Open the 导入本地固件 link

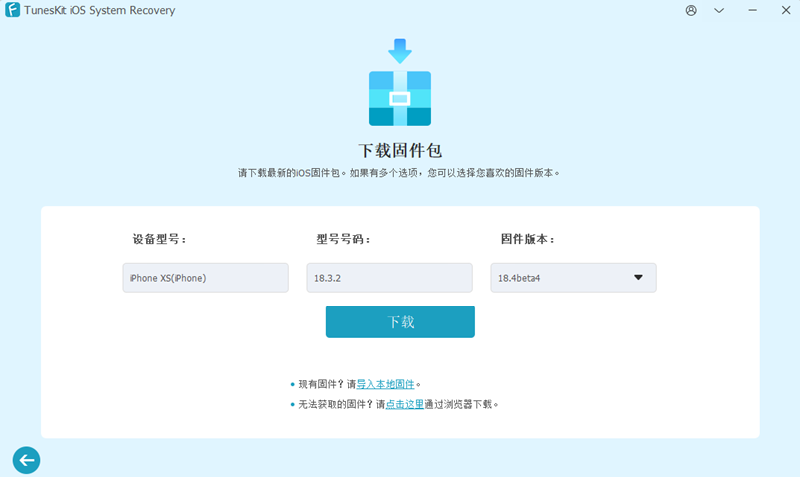pos(385,384)
